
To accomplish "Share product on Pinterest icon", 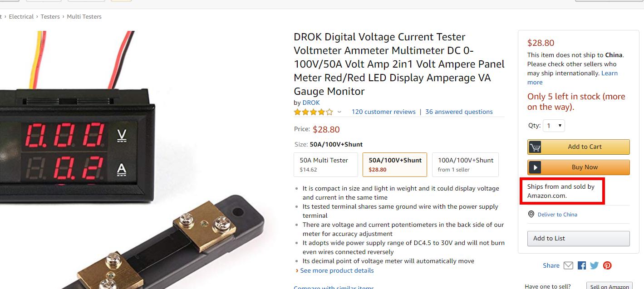I will 607,265.
